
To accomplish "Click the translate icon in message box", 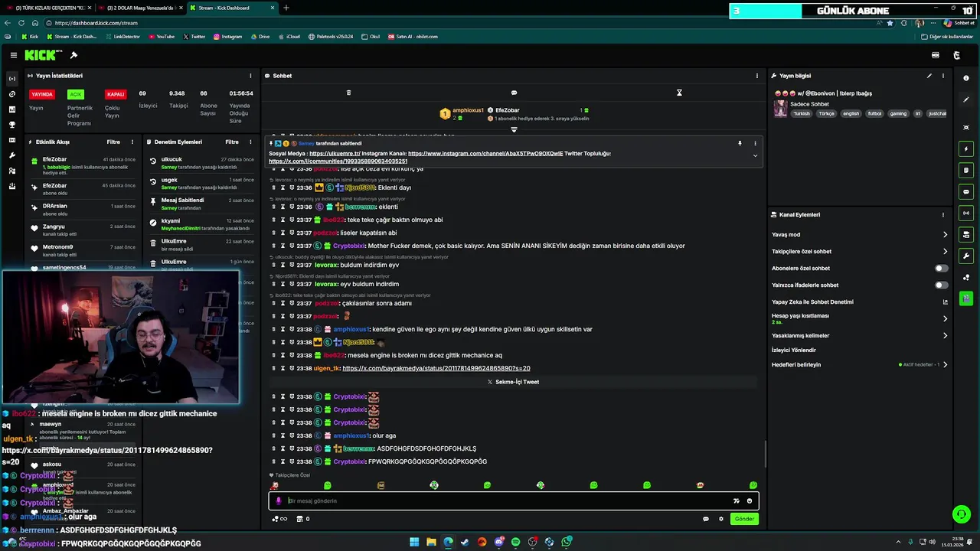I will point(737,500).
